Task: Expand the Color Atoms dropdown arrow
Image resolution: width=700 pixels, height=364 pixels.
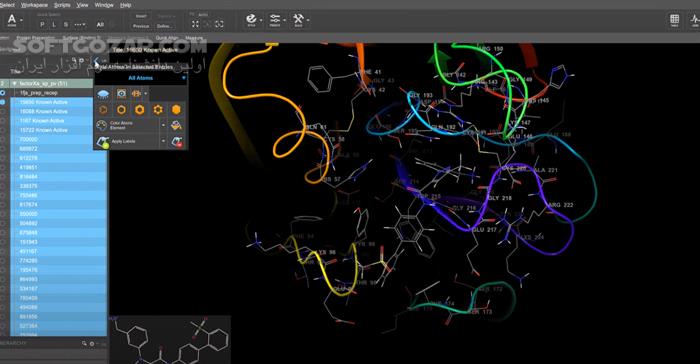Action: (163, 126)
